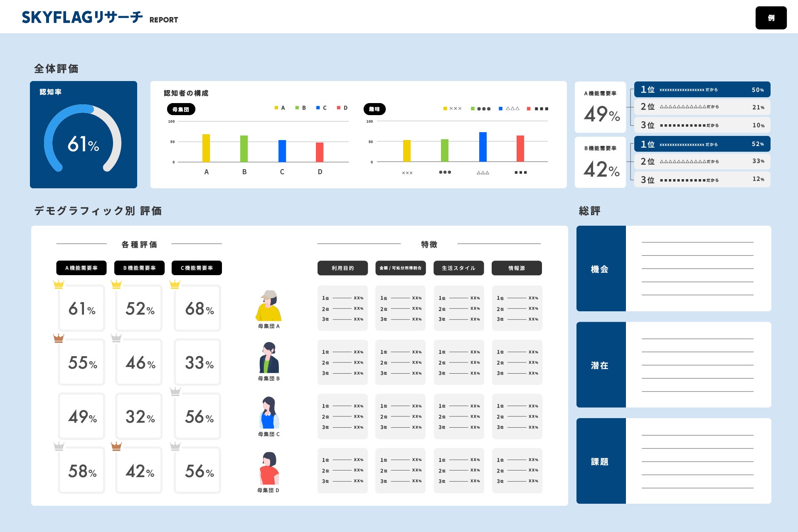
Task: Click the 母集団 D avatar in red
Action: [x=269, y=468]
